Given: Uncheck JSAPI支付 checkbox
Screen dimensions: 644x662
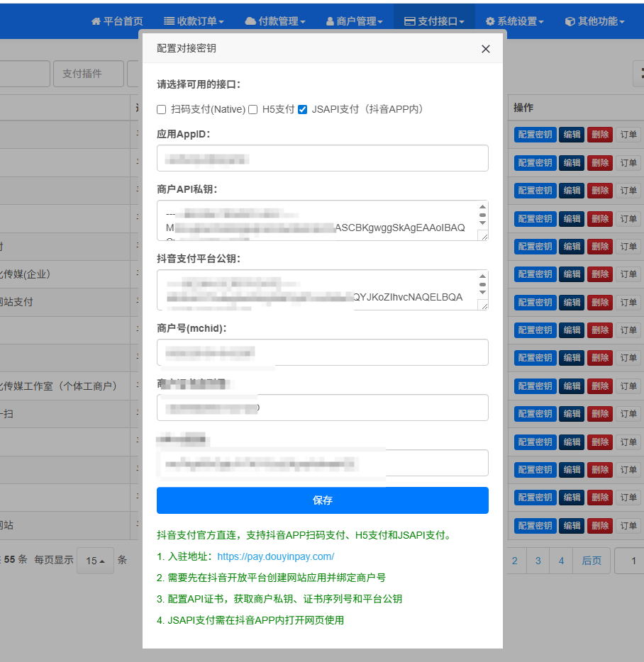Looking at the screenshot, I should point(303,110).
